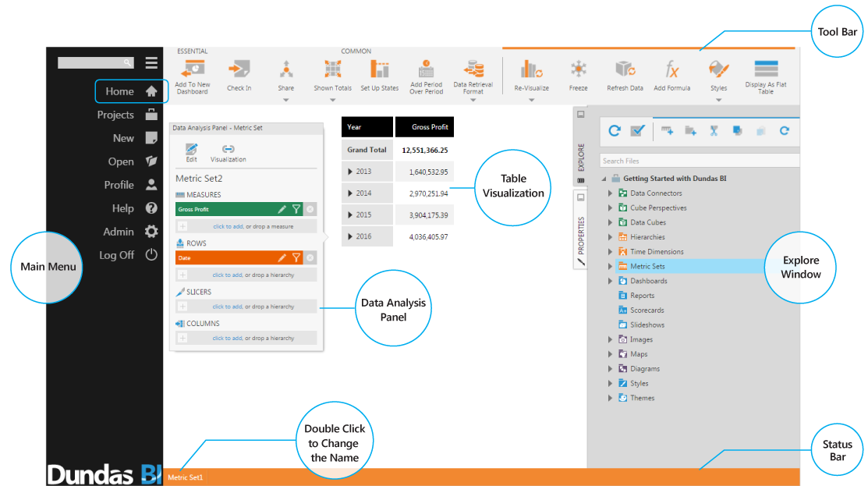Select Open in main menu

click(x=133, y=161)
